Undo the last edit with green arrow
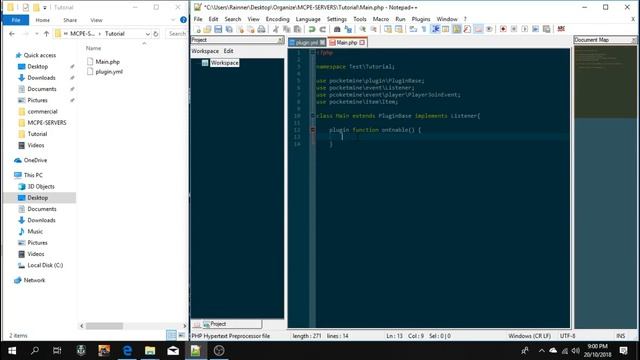Viewport: 640px width, 360px height. pos(312,29)
